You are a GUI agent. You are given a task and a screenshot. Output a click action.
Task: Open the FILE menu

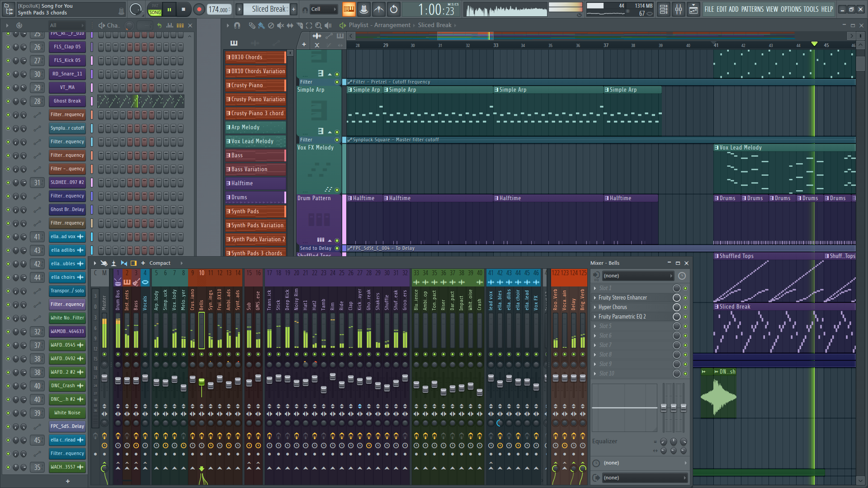click(709, 9)
